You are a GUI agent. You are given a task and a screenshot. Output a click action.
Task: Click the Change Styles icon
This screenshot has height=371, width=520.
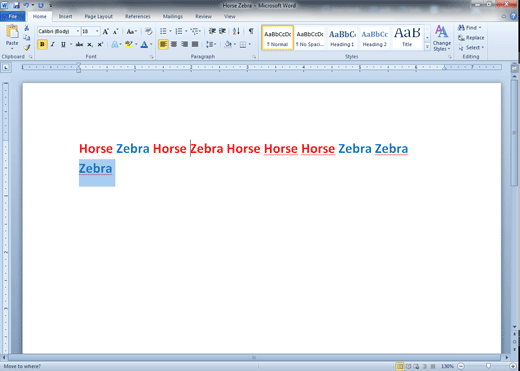pos(442,38)
